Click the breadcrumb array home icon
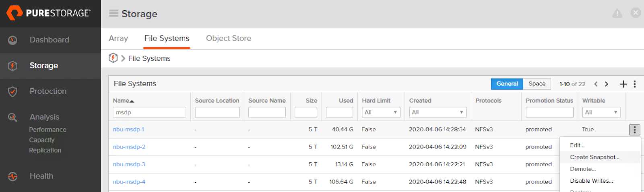This screenshot has height=192, width=644. tap(113, 58)
